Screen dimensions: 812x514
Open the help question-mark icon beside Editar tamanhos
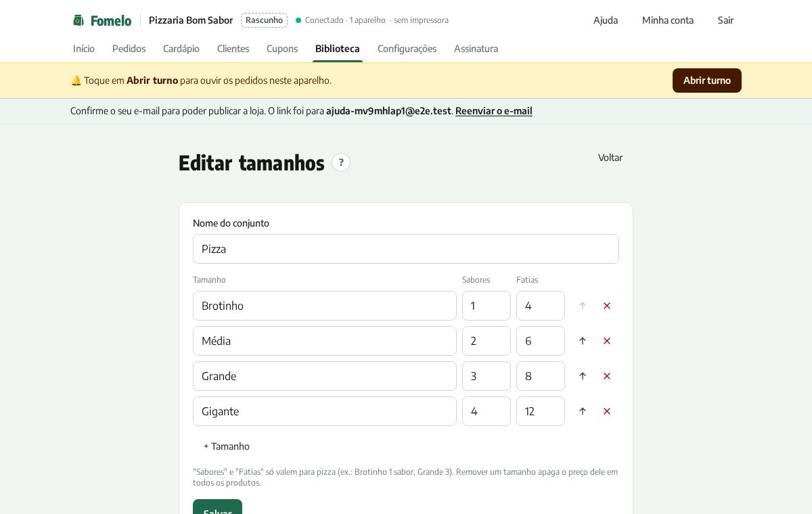click(341, 162)
